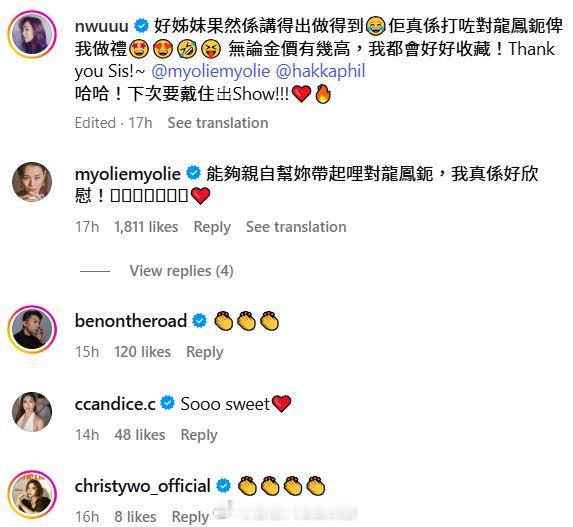
Task: Open the @myoliemyolie mention link
Action: point(210,71)
